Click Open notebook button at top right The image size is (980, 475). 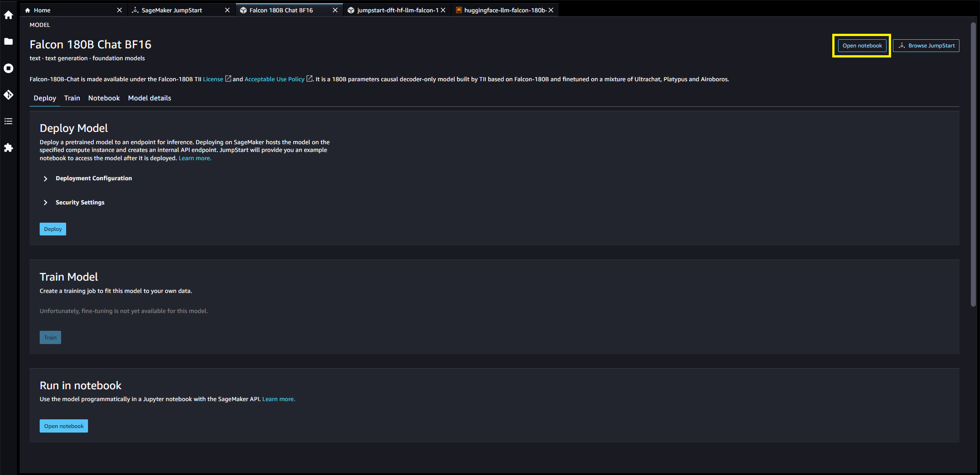point(862,46)
